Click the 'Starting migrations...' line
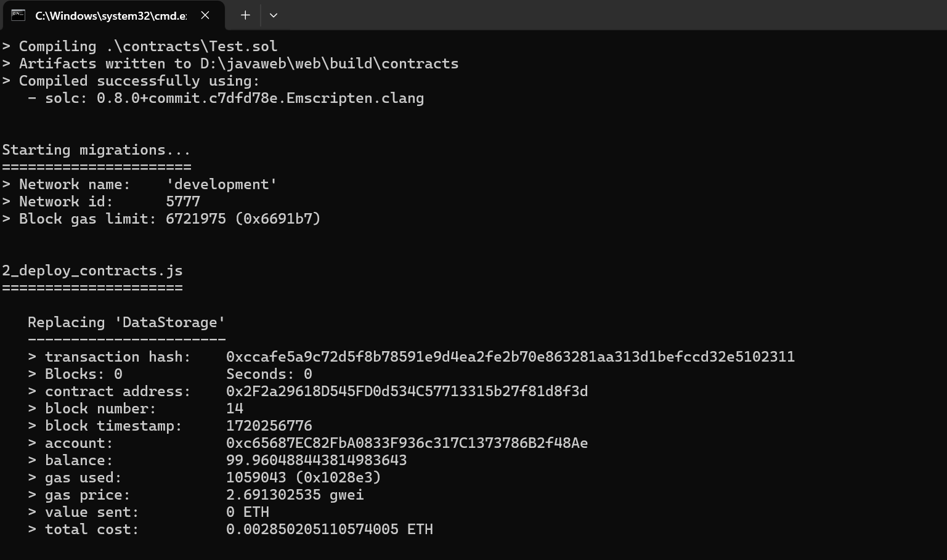Image resolution: width=947 pixels, height=560 pixels. coord(96,150)
